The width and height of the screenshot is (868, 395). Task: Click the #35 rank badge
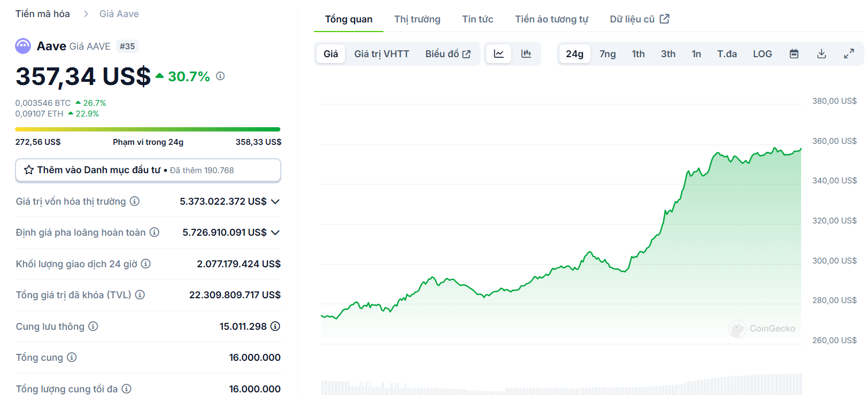tap(127, 47)
